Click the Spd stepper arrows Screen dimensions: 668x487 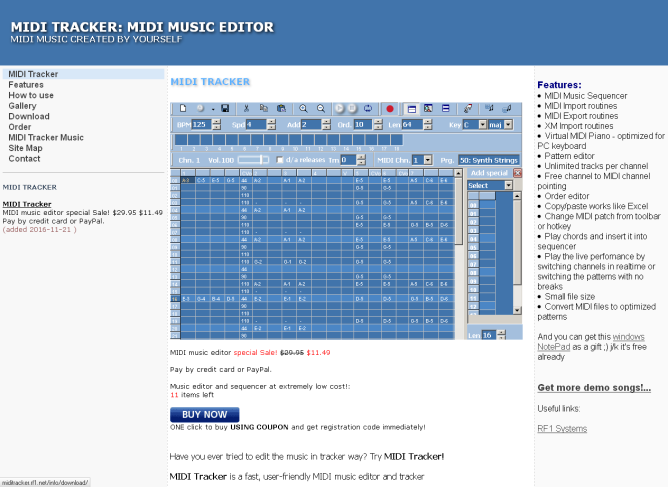point(271,124)
